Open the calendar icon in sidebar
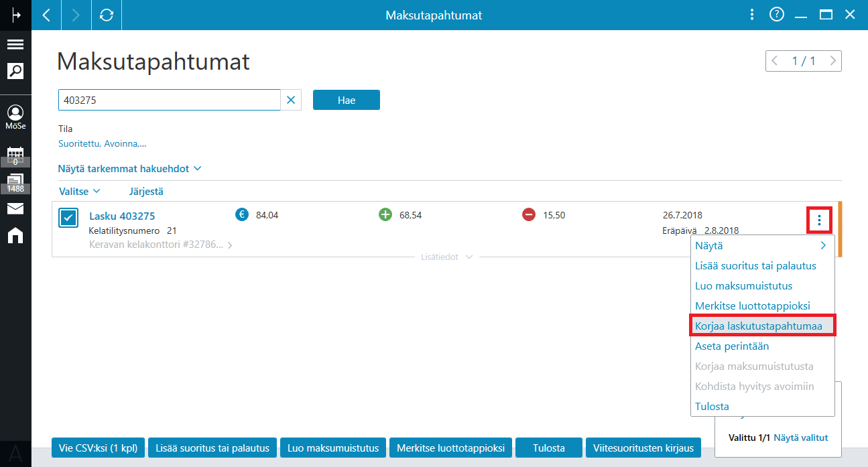Screen dimensions: 868x467 click(x=15, y=153)
